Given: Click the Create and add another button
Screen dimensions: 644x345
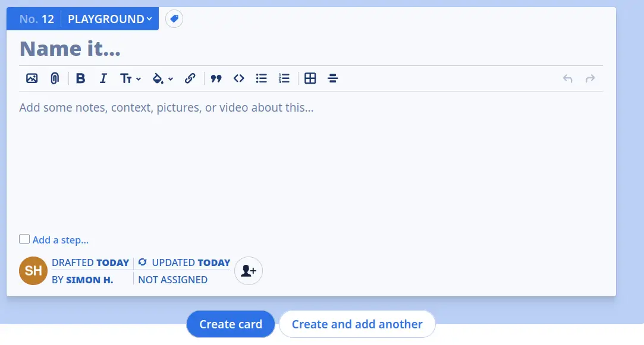Looking at the screenshot, I should (357, 324).
